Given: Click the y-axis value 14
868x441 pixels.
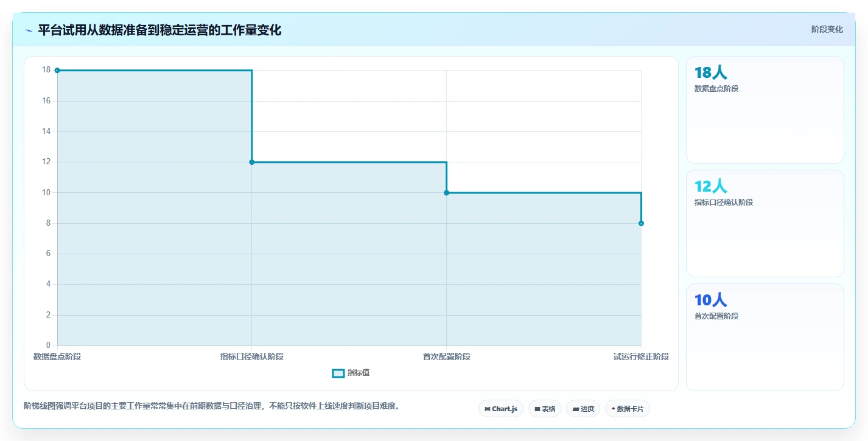Looking at the screenshot, I should (x=46, y=131).
